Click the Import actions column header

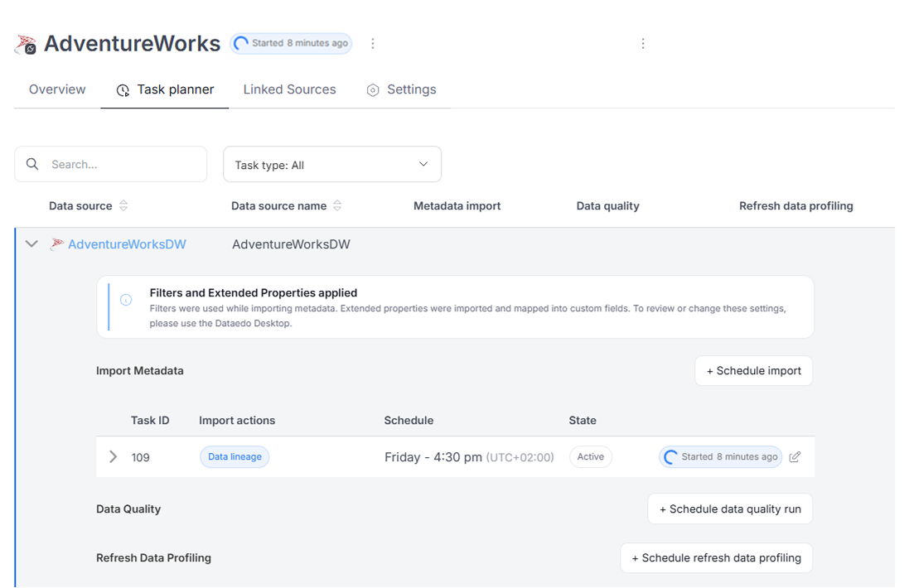(x=237, y=421)
